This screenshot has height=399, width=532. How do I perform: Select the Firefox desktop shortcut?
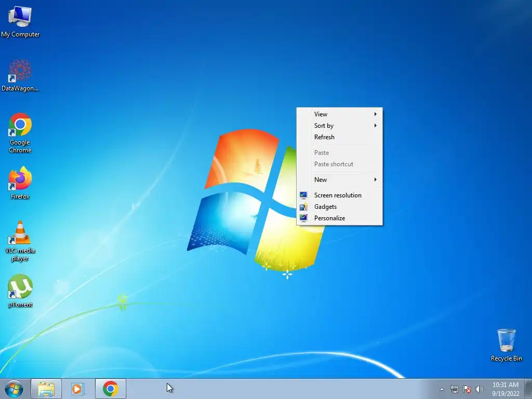(x=20, y=182)
